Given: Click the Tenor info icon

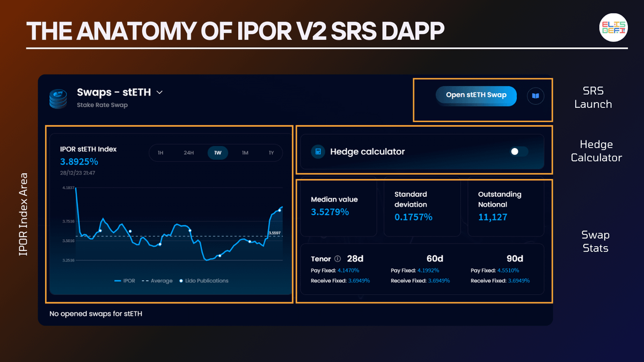Looking at the screenshot, I should pos(338,259).
